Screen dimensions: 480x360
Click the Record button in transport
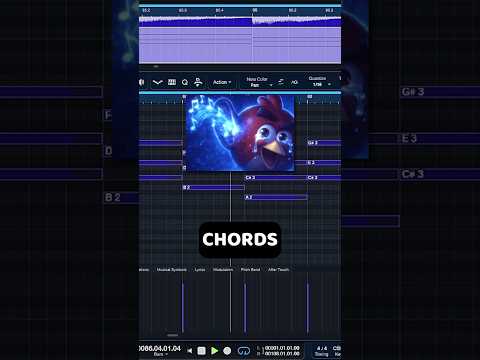(x=227, y=351)
